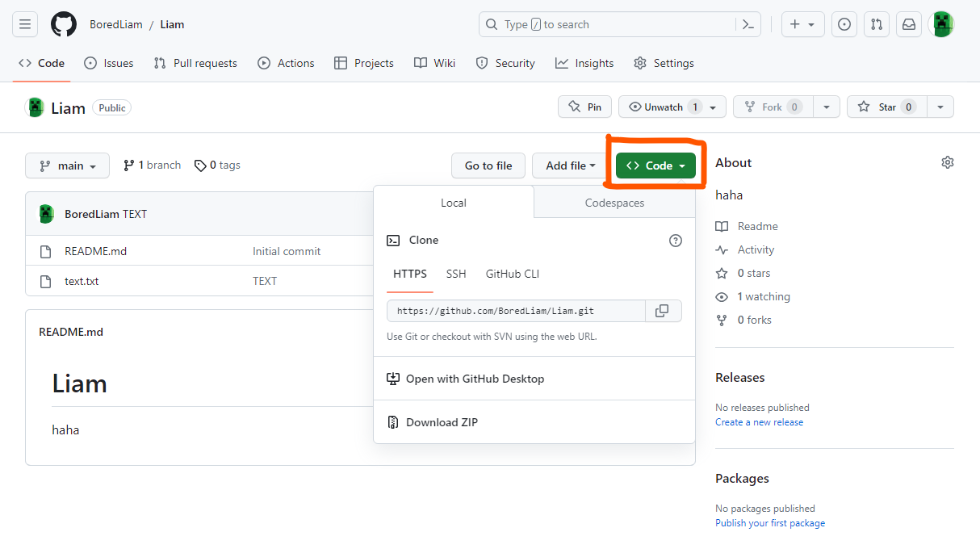Screen dimensions: 980x553
Task: Star the Liam repository
Action: (886, 107)
